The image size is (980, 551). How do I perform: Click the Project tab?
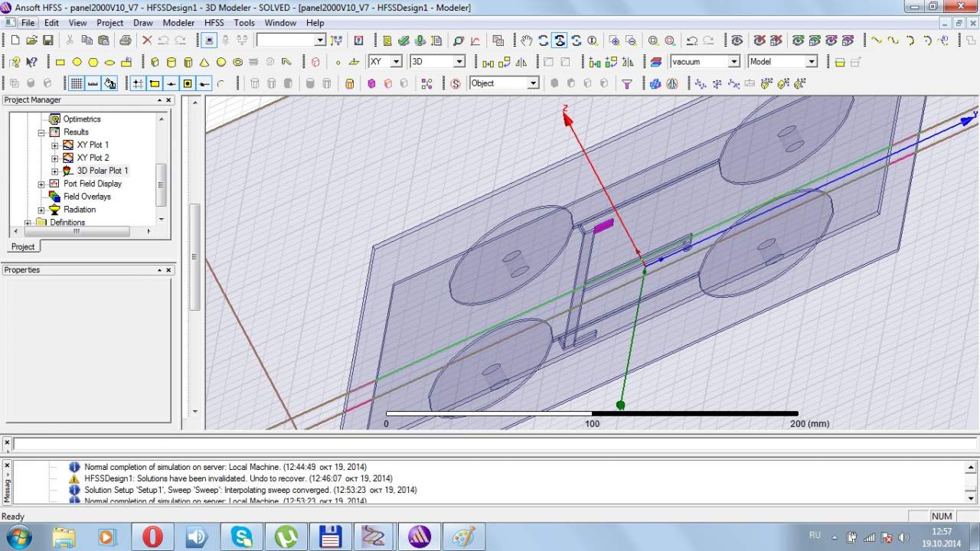pos(23,246)
